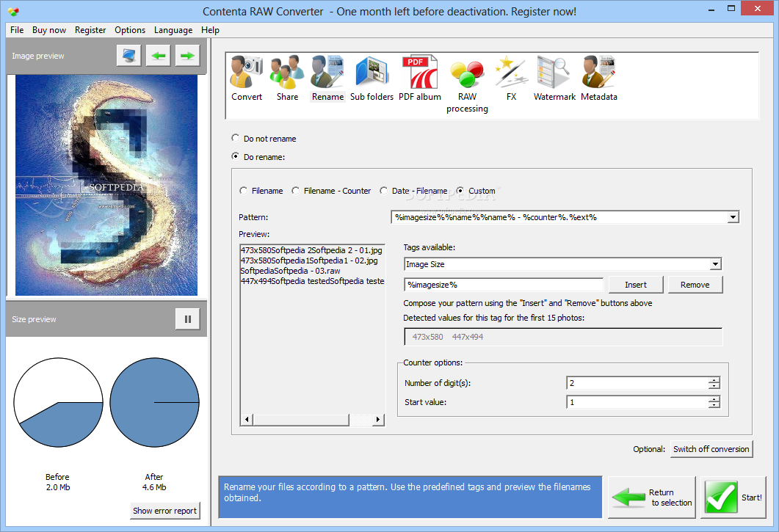Image resolution: width=779 pixels, height=532 pixels.
Task: Open the Watermark step icon
Action: click(554, 79)
